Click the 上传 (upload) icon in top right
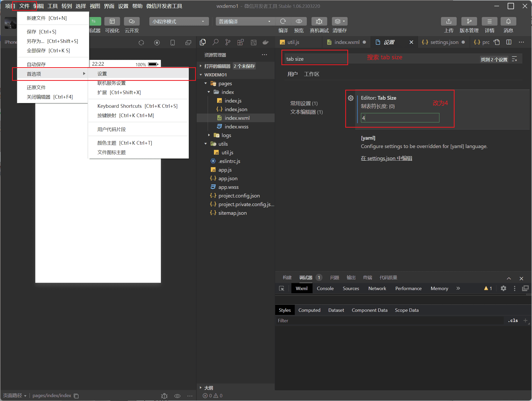Image resolution: width=532 pixels, height=401 pixels. [x=448, y=21]
